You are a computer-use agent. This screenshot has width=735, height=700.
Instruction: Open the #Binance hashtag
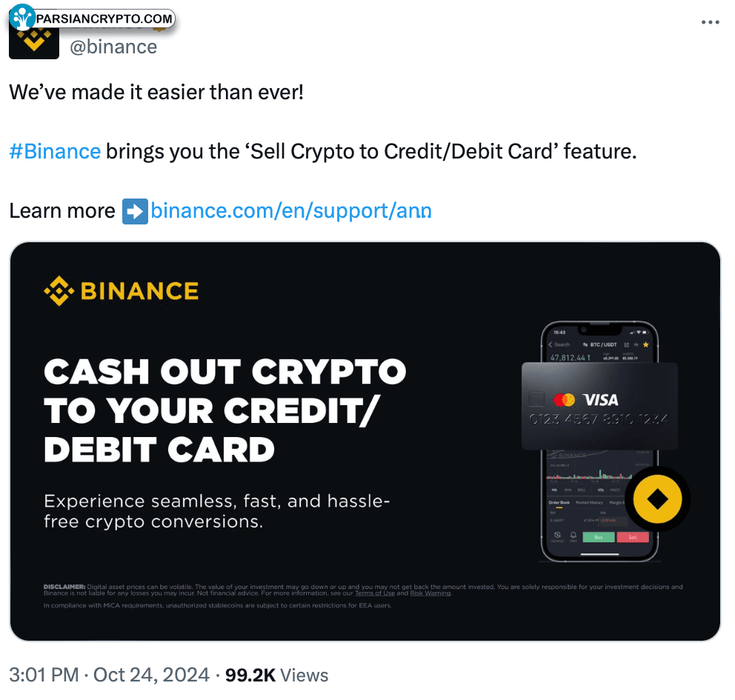pyautogui.click(x=55, y=152)
